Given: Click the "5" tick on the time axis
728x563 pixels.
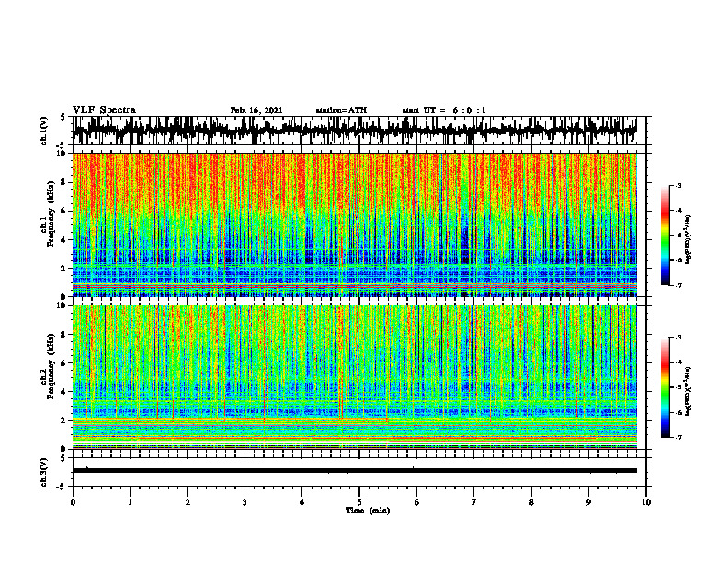Looking at the screenshot, I should click(359, 502).
